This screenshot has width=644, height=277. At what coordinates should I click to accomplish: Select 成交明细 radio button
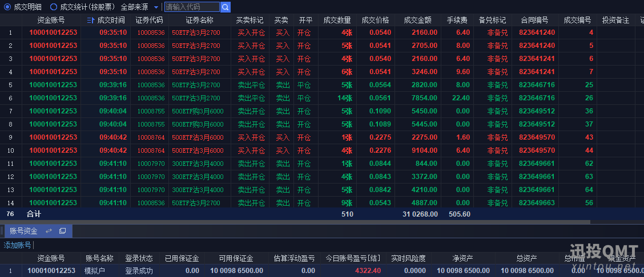[7, 7]
